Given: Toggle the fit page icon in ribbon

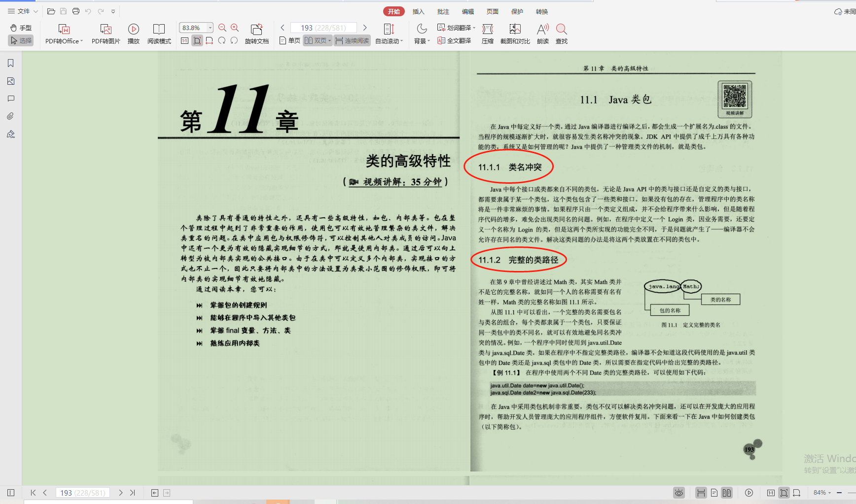Looking at the screenshot, I should pos(197,40).
